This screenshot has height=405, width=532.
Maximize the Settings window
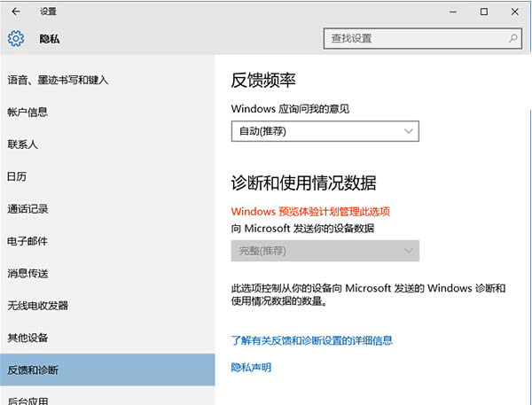pyautogui.click(x=483, y=12)
